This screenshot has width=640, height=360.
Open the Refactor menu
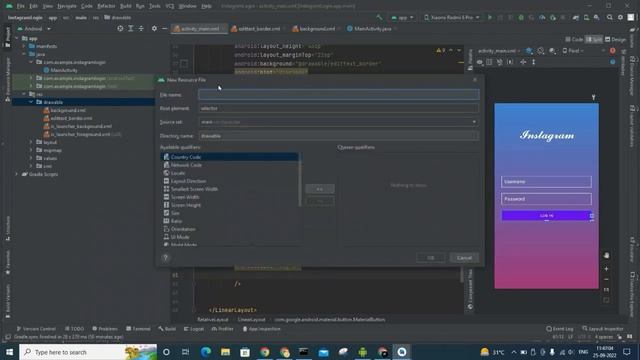pyautogui.click(x=106, y=6)
